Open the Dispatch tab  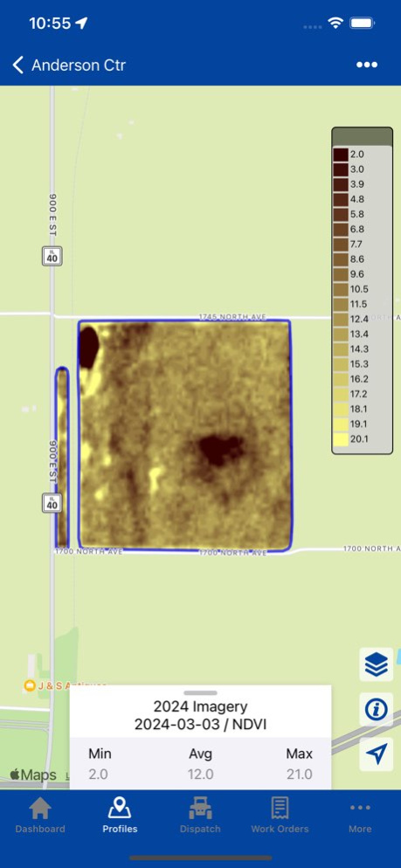200,816
